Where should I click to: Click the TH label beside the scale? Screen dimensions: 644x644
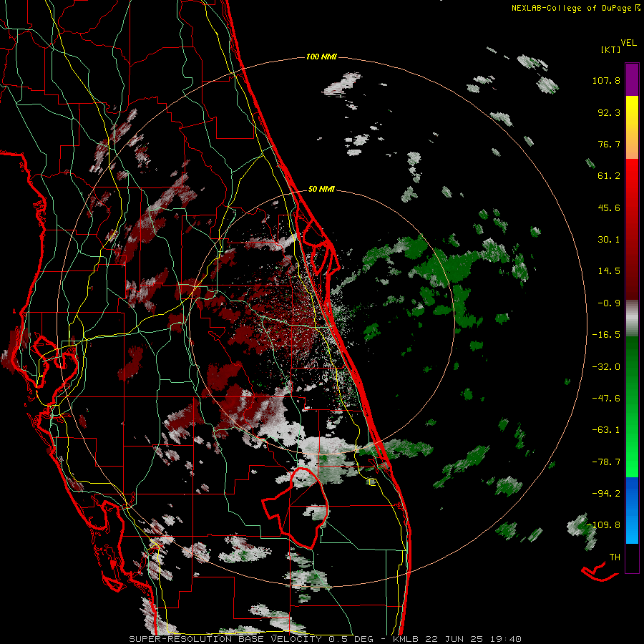[x=615, y=557]
